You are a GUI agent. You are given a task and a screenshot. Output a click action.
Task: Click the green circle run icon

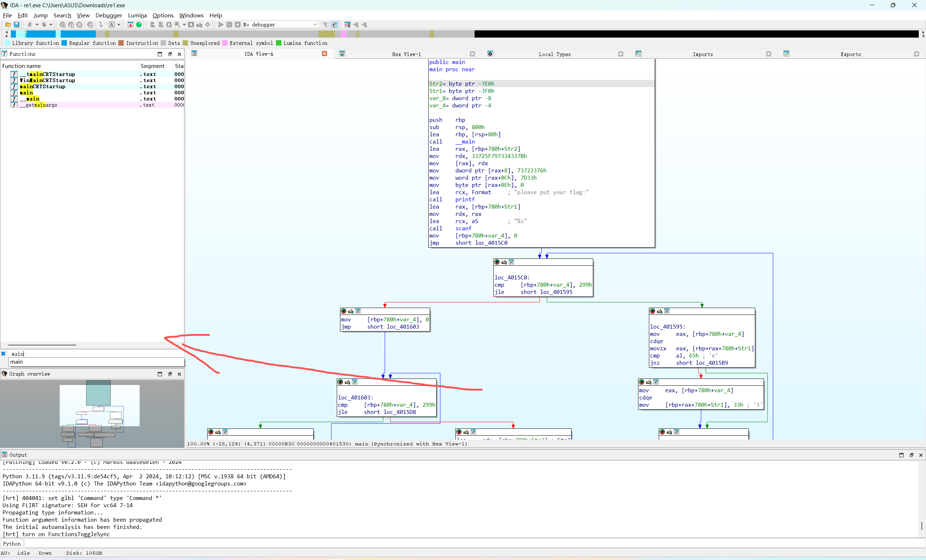(139, 25)
